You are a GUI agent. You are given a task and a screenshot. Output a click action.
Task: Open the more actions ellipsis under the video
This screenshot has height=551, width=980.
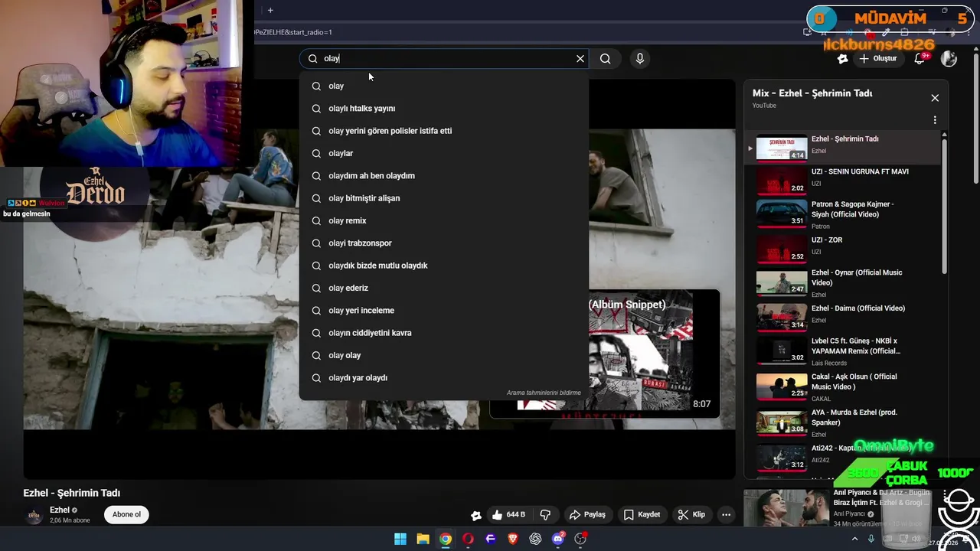point(726,515)
